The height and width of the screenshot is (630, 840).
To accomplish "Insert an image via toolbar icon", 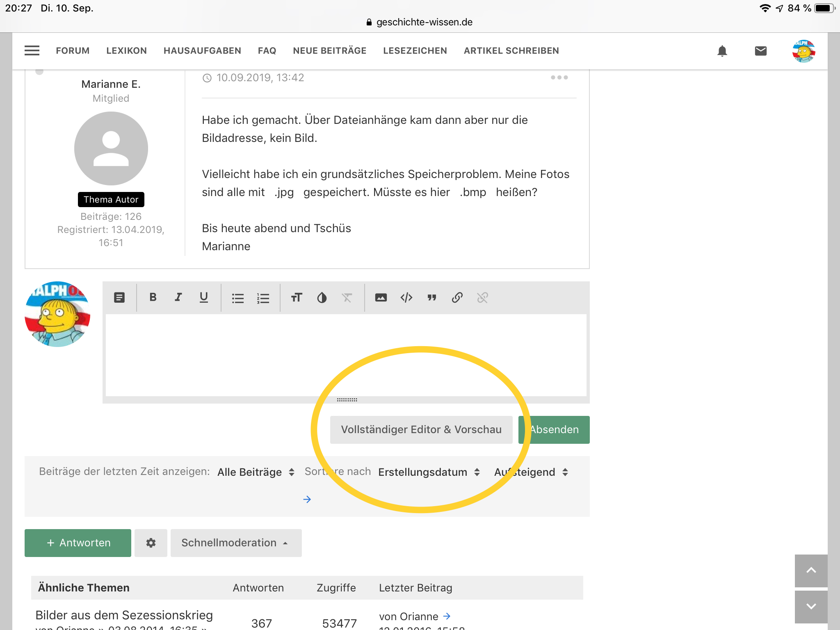I will coord(381,297).
